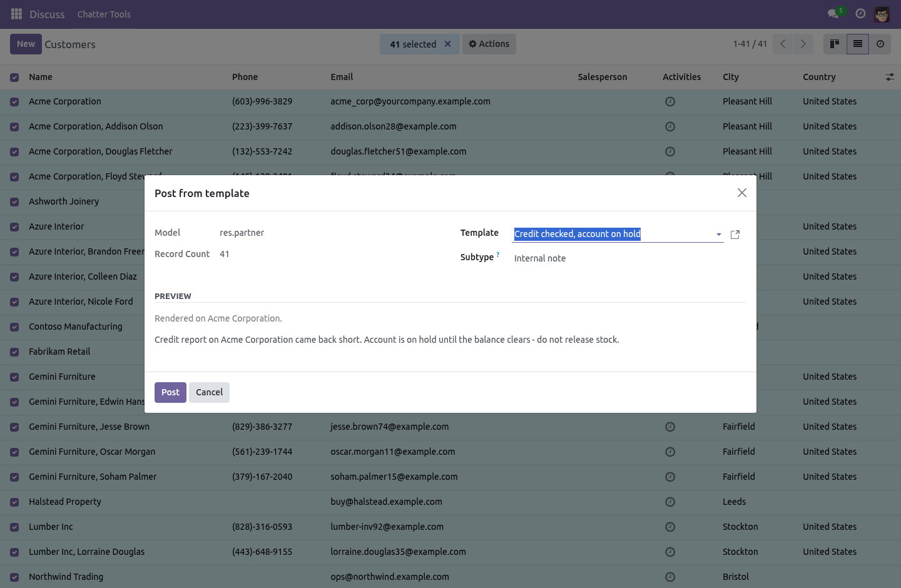
Task: Open activity clock for Acme Corporation
Action: click(670, 101)
